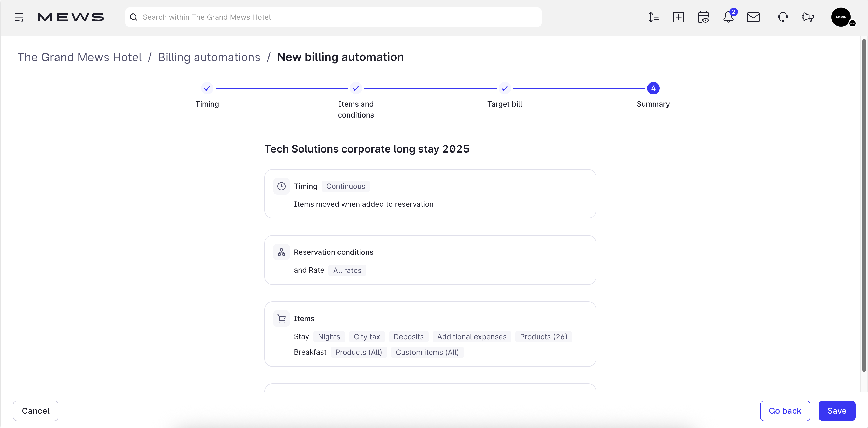Screen dimensions: 868x428
Task: Click the search magnifier icon
Action: tap(134, 17)
